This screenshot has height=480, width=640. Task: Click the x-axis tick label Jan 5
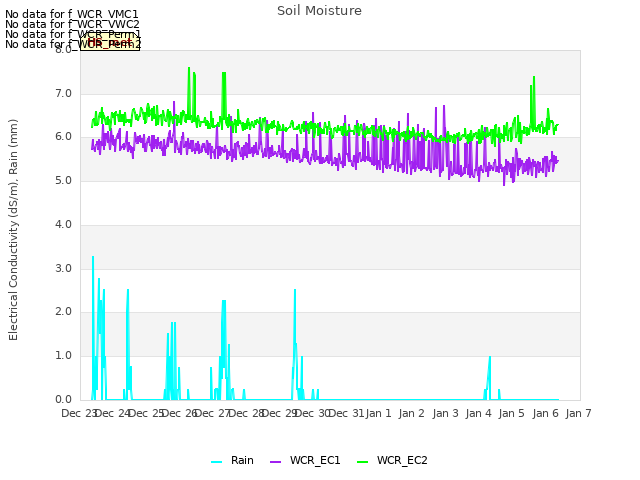(x=511, y=413)
